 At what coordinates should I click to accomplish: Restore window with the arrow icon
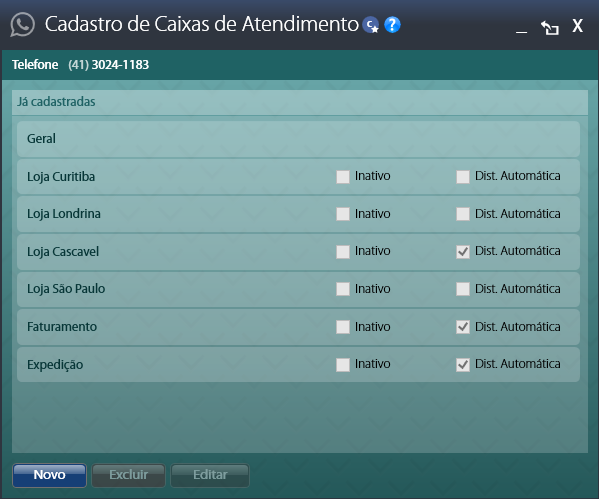550,28
